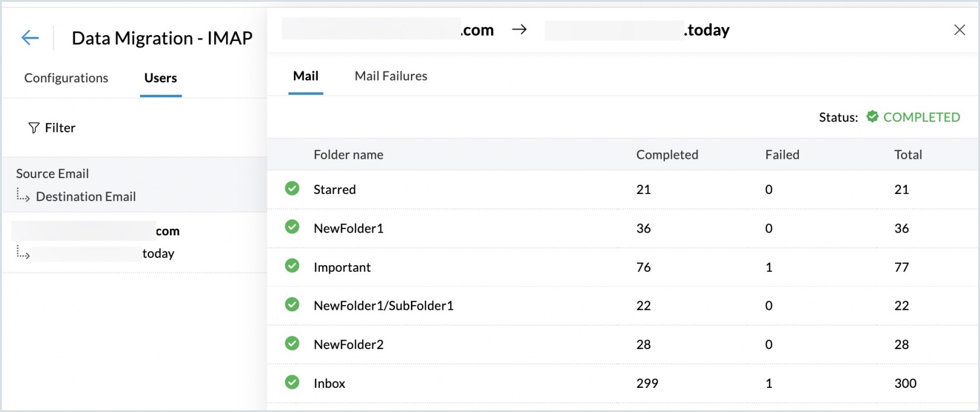Image resolution: width=980 pixels, height=412 pixels.
Task: Click the Important folder name
Action: coord(342,268)
